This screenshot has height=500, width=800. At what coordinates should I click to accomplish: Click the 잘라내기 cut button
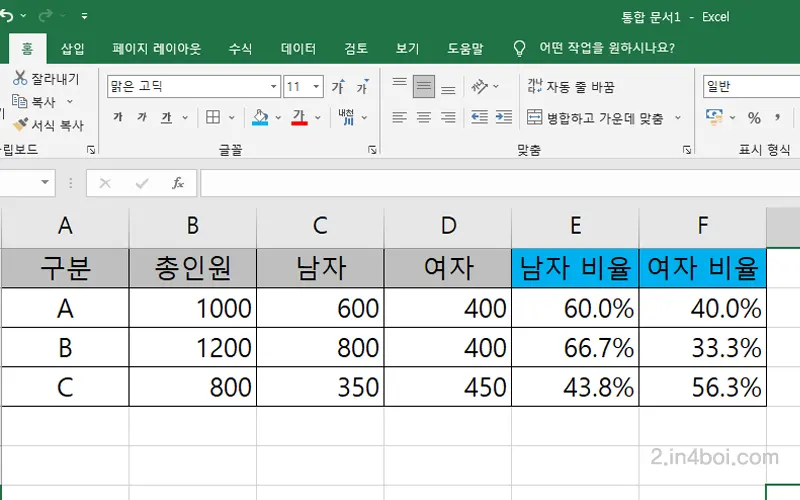(x=46, y=79)
